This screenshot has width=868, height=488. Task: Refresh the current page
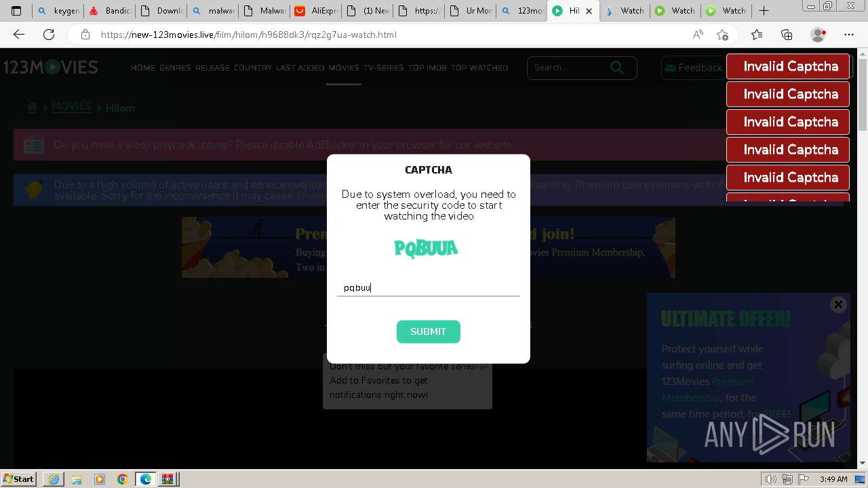(x=49, y=35)
